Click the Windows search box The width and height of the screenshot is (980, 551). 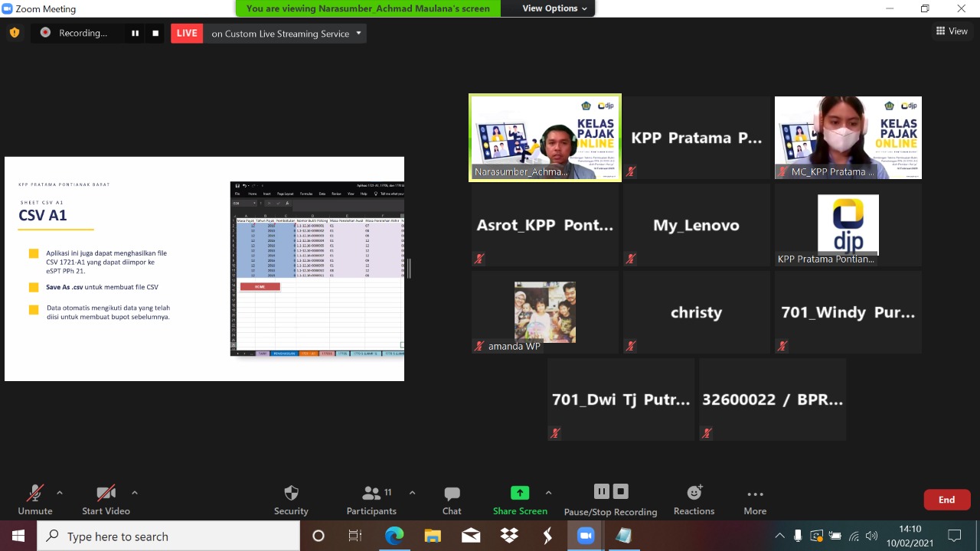[168, 536]
